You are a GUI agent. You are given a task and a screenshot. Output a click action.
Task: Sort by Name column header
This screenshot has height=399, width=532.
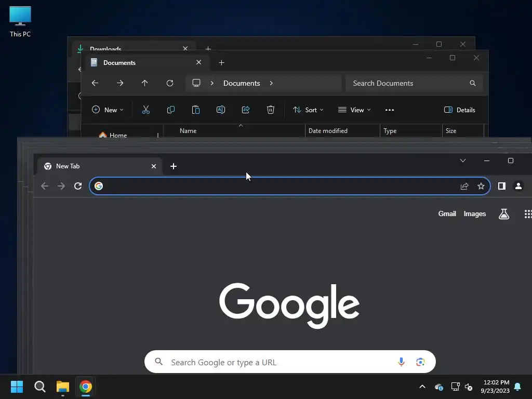234,130
